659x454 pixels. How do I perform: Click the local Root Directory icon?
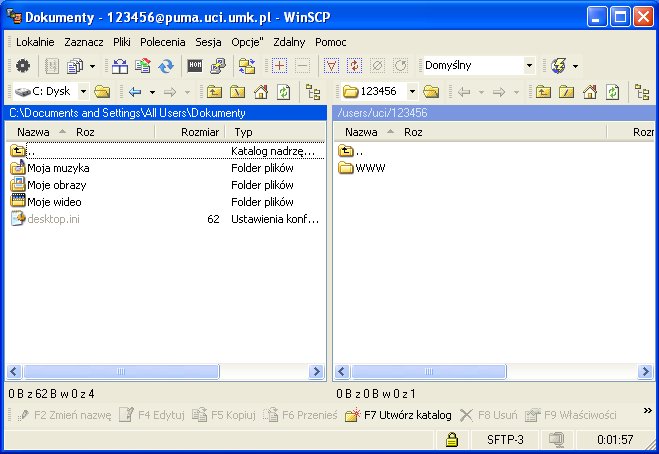click(x=237, y=92)
